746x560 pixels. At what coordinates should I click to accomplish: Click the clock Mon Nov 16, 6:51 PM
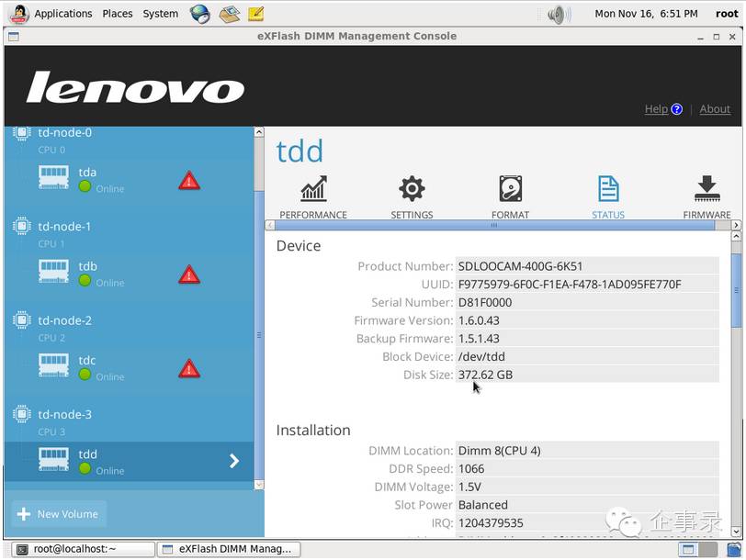pos(646,14)
